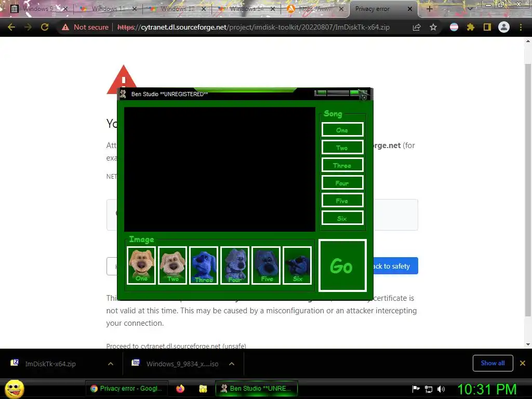Go back in the Chrome browser
The height and width of the screenshot is (399, 532).
11,27
